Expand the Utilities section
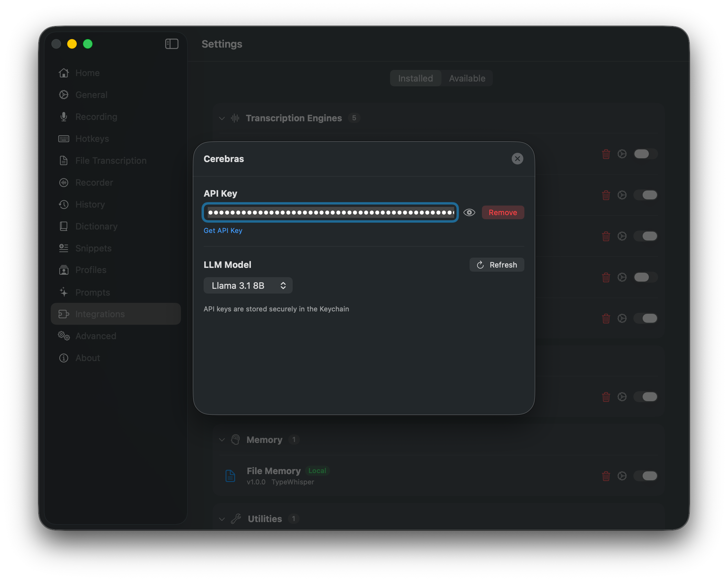The width and height of the screenshot is (728, 581). coord(222,519)
